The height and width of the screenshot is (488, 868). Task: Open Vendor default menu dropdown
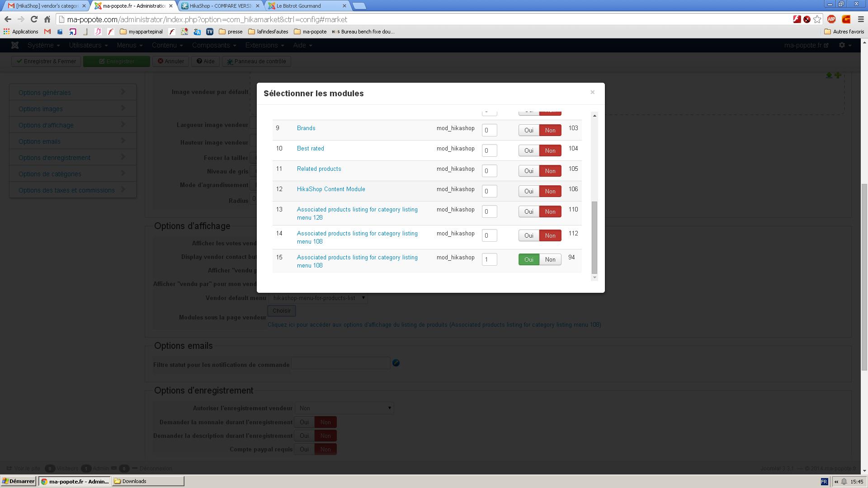coord(318,298)
